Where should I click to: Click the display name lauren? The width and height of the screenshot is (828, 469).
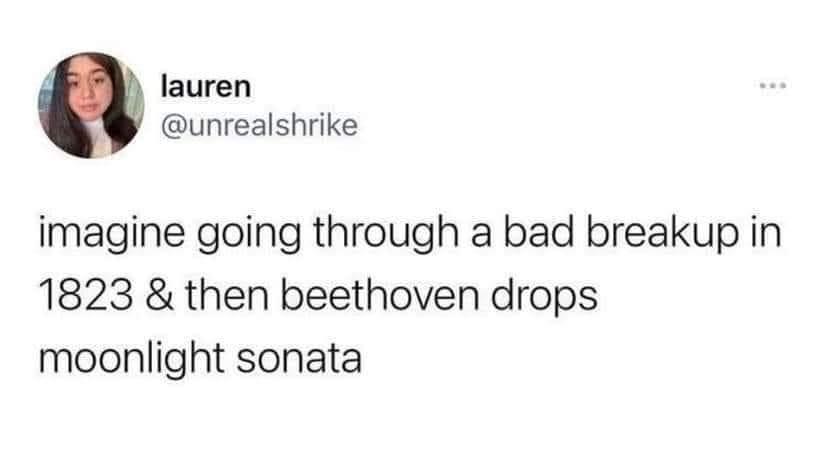pyautogui.click(x=205, y=87)
